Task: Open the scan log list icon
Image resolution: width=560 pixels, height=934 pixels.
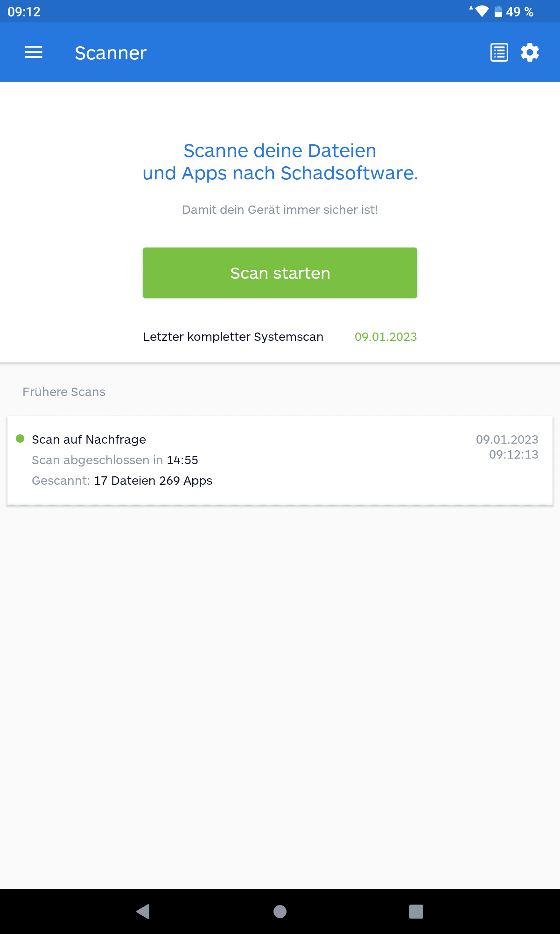Action: [499, 52]
